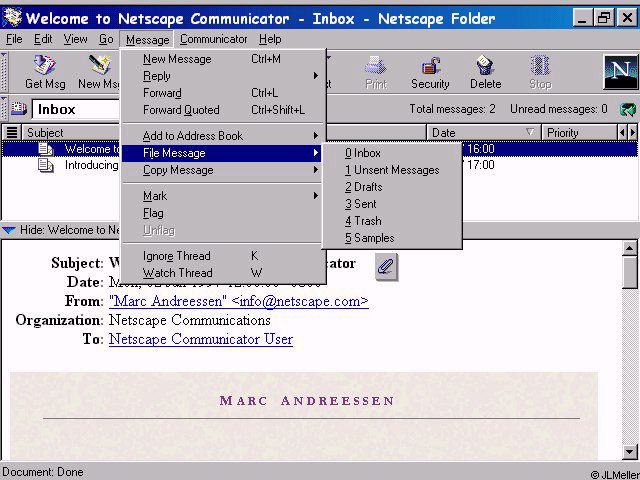File message into 2 Drafts folder

(x=392, y=187)
